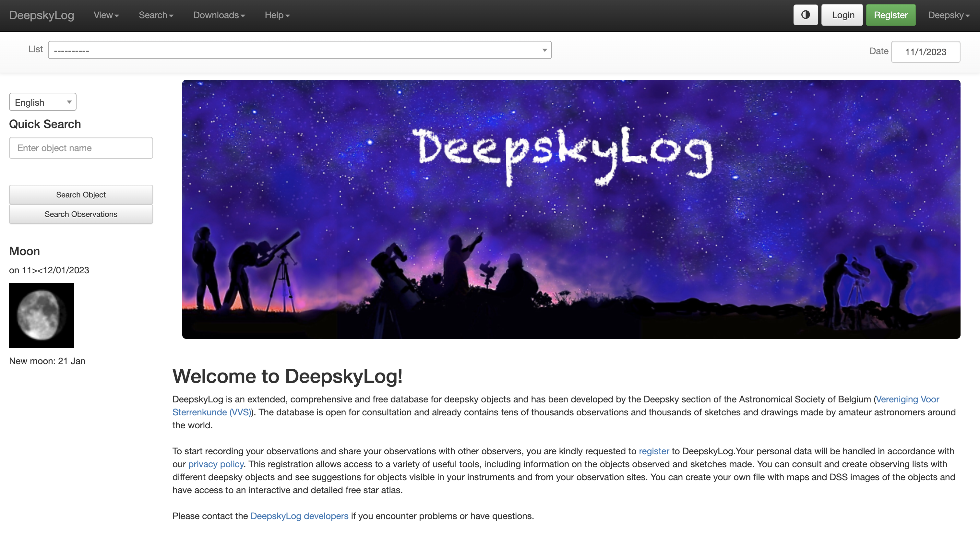Viewport: 980px width, 535px height.
Task: Open the Help menu
Action: (277, 15)
